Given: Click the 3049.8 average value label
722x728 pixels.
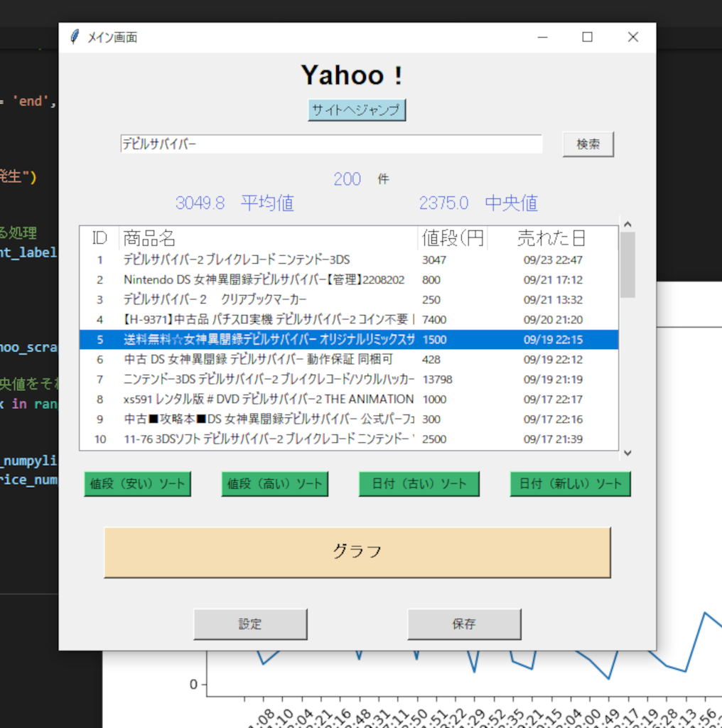Looking at the screenshot, I should [200, 203].
